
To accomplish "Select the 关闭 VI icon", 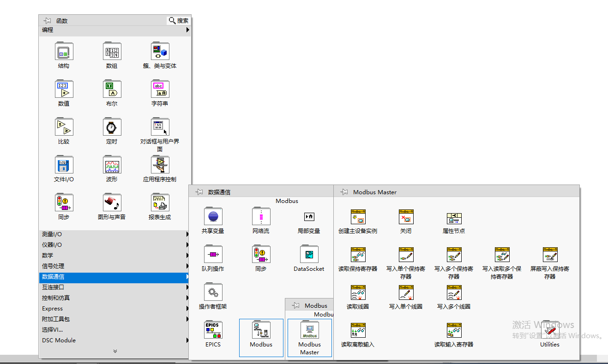I will (406, 217).
